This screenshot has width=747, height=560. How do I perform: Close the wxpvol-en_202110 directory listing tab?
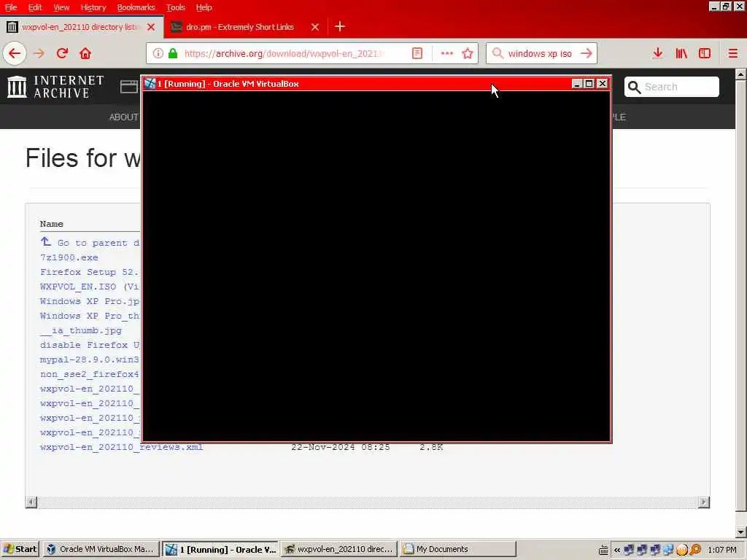point(151,27)
